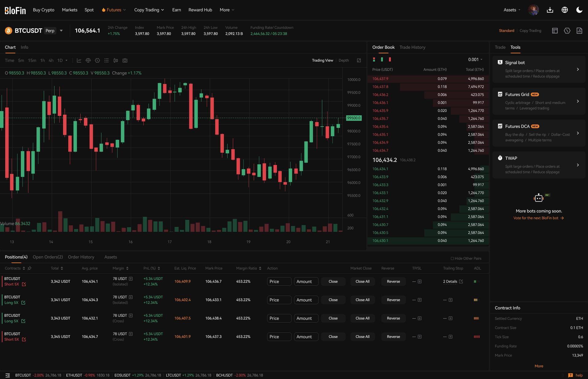Click the downloads icon in the top navigation
The width and height of the screenshot is (588, 379).
coord(550,10)
